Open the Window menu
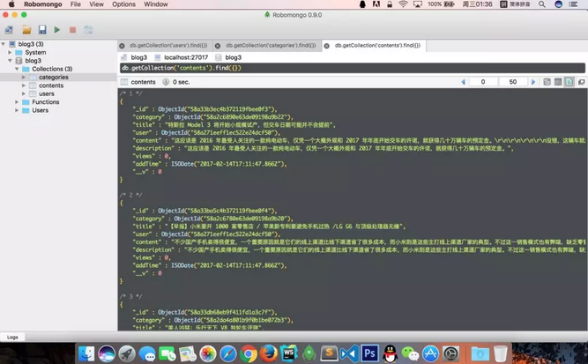The height and width of the screenshot is (364, 588). (156, 4)
